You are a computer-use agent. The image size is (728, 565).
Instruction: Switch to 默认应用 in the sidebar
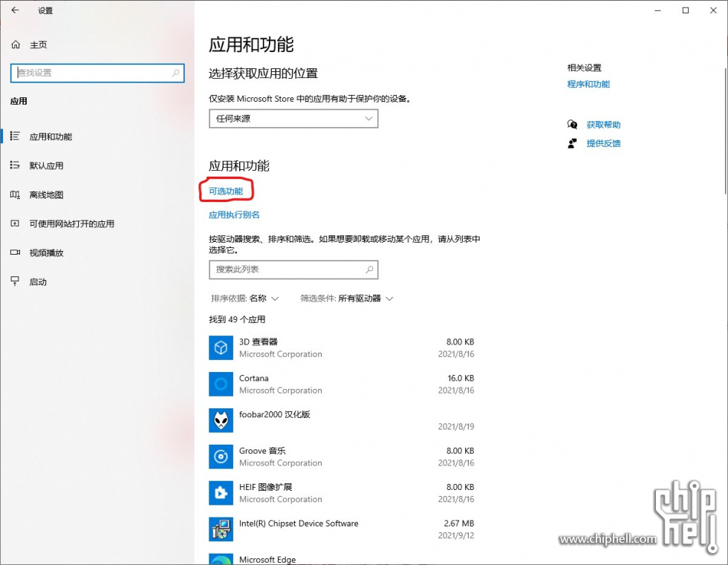click(x=46, y=166)
